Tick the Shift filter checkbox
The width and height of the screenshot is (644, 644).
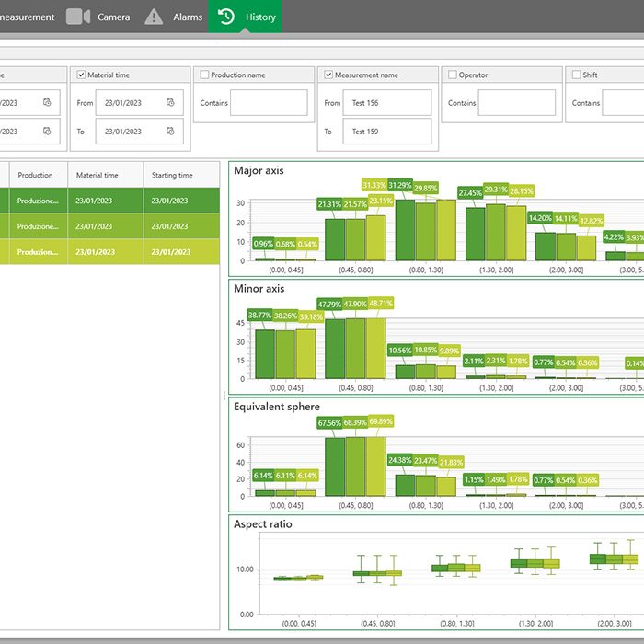tap(576, 75)
